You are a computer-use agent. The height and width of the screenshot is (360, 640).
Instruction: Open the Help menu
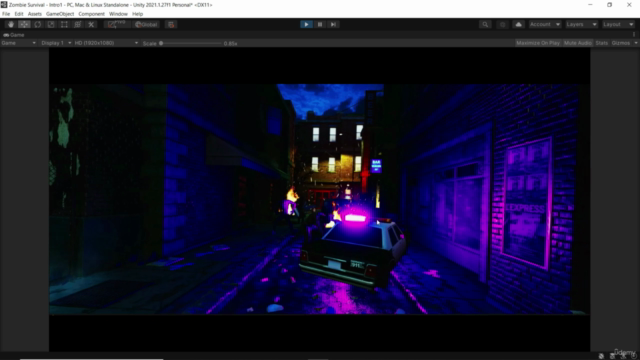pyautogui.click(x=138, y=14)
